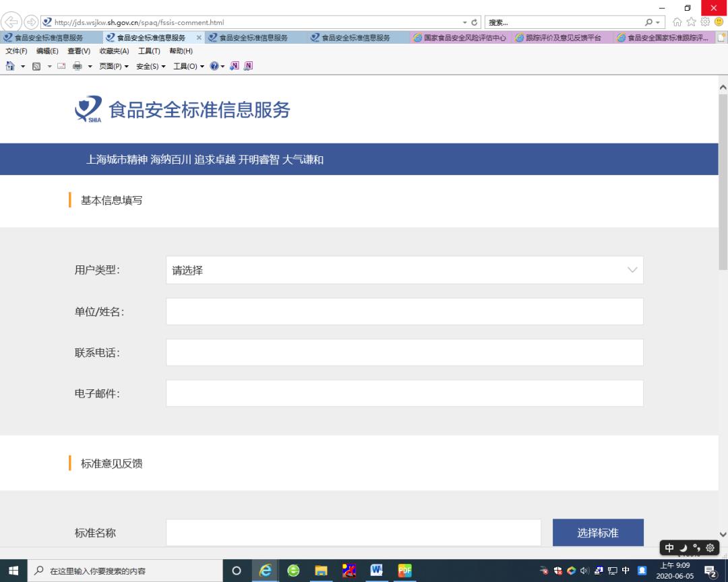Open the Word app on the taskbar
The width and height of the screenshot is (728, 582).
(377, 571)
